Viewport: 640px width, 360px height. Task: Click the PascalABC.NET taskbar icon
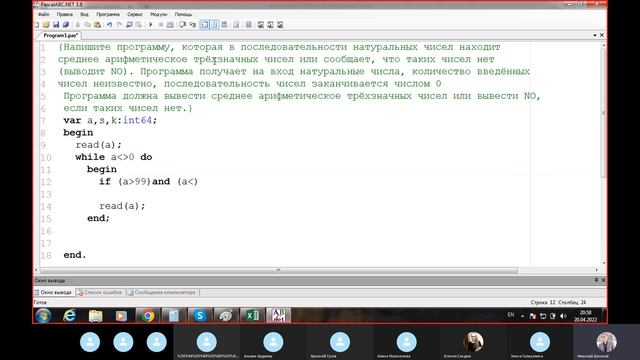click(x=278, y=316)
